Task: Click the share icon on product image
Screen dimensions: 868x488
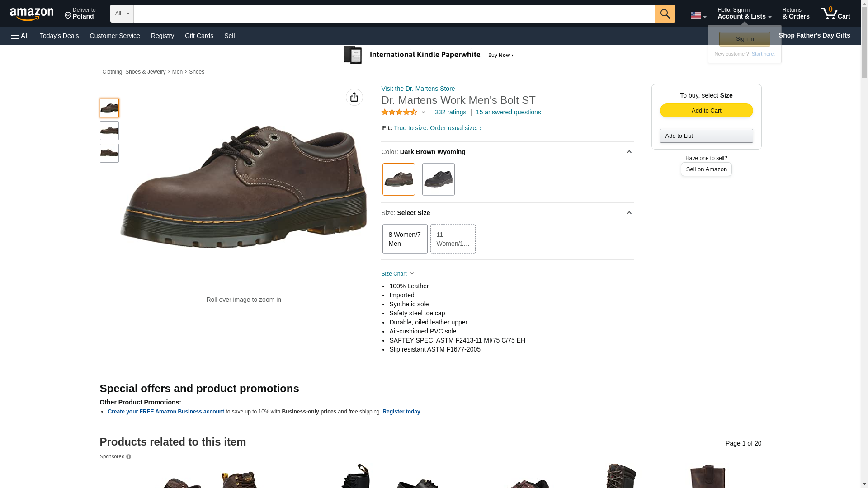Action: [x=354, y=97]
